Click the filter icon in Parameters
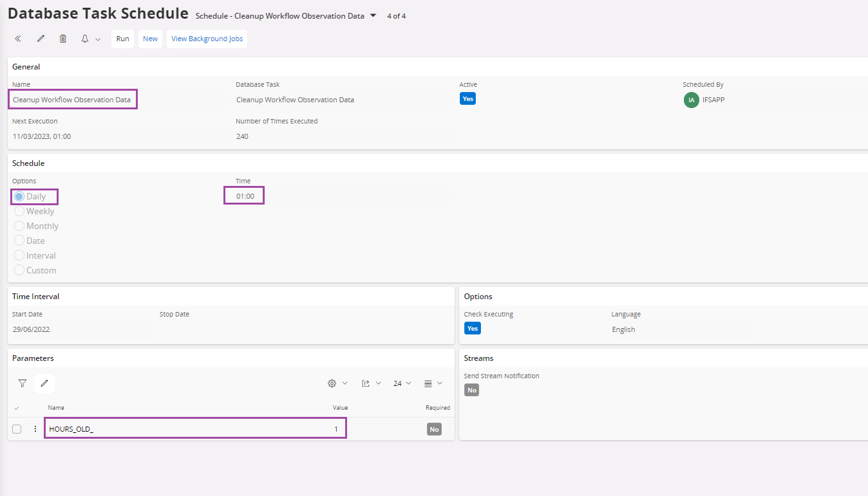The image size is (868, 496). click(23, 383)
